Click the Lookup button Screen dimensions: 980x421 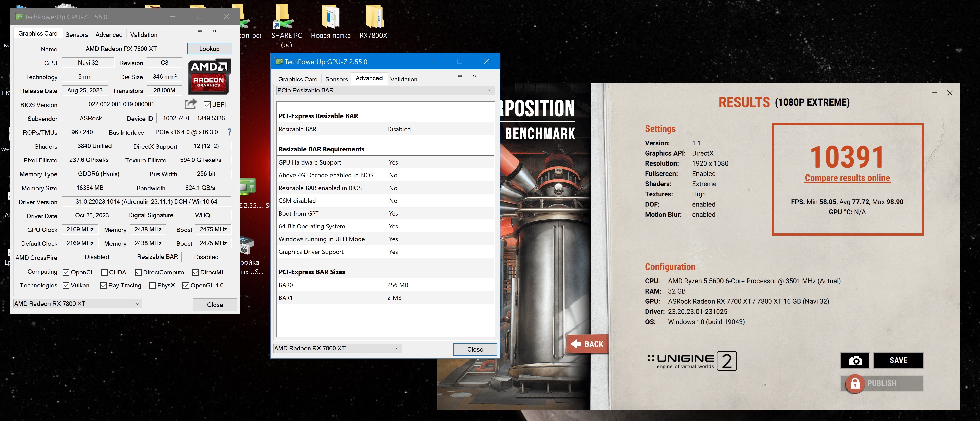209,49
